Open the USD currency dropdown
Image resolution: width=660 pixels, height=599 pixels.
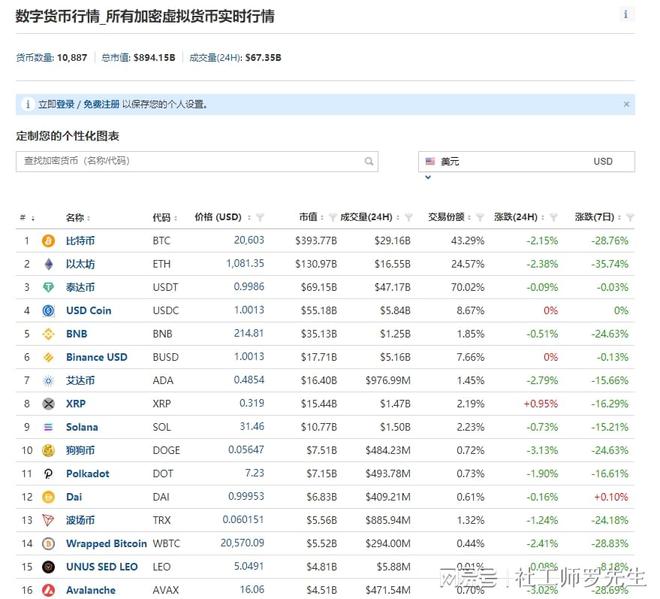526,162
